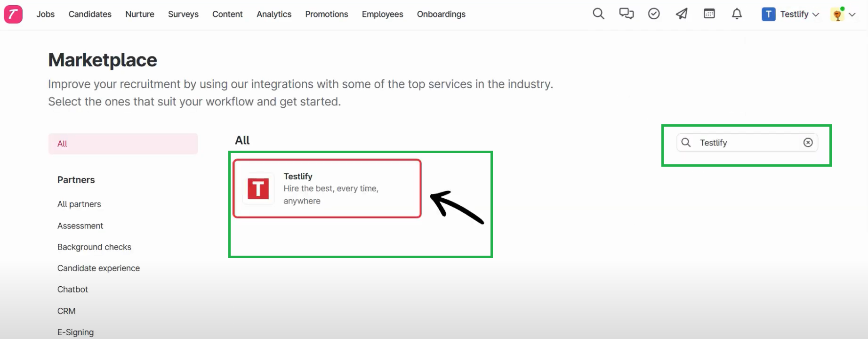Filter by Background checks category
The height and width of the screenshot is (339, 868).
94,247
